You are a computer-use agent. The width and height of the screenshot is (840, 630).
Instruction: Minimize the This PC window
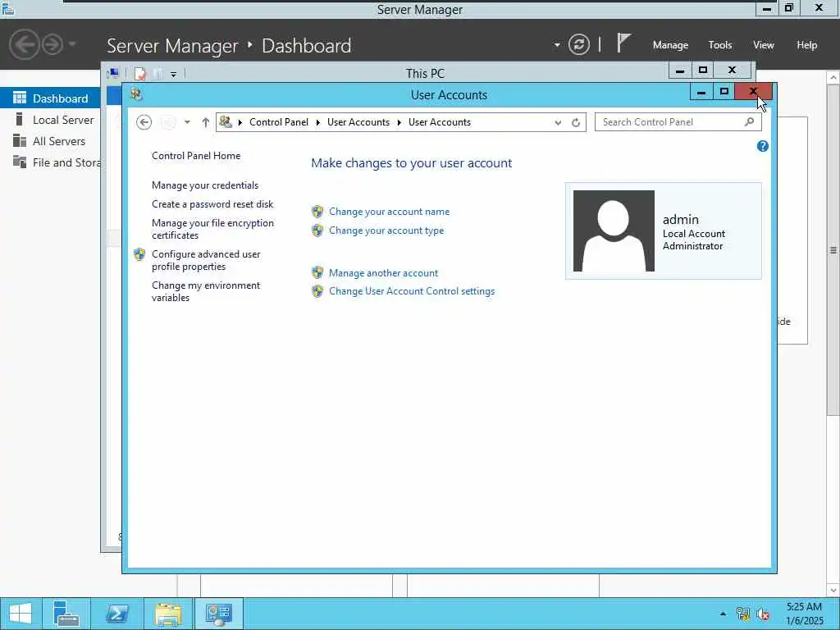click(x=680, y=71)
